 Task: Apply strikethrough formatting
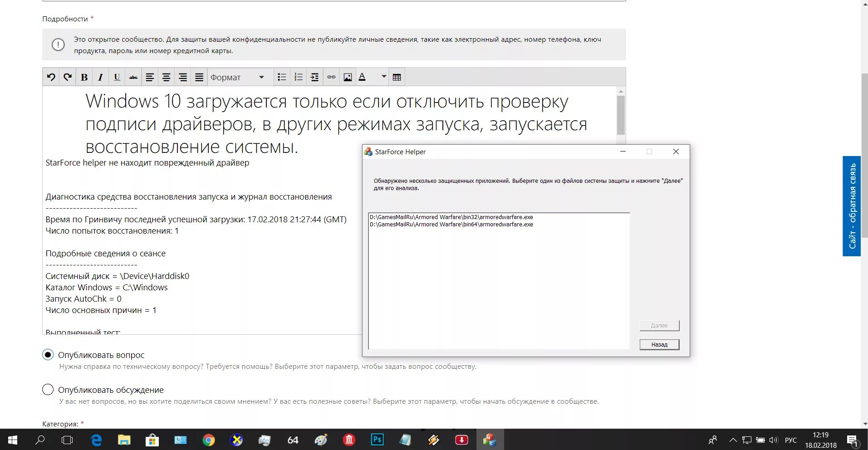(133, 77)
